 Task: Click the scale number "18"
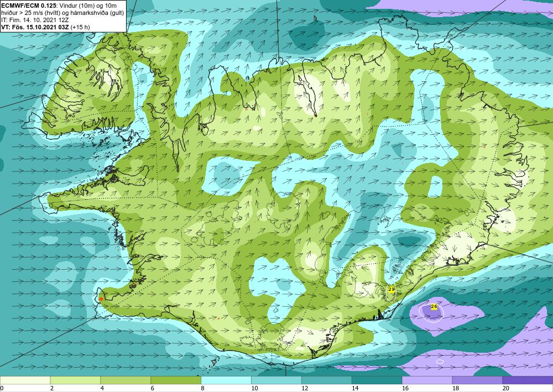455,388
